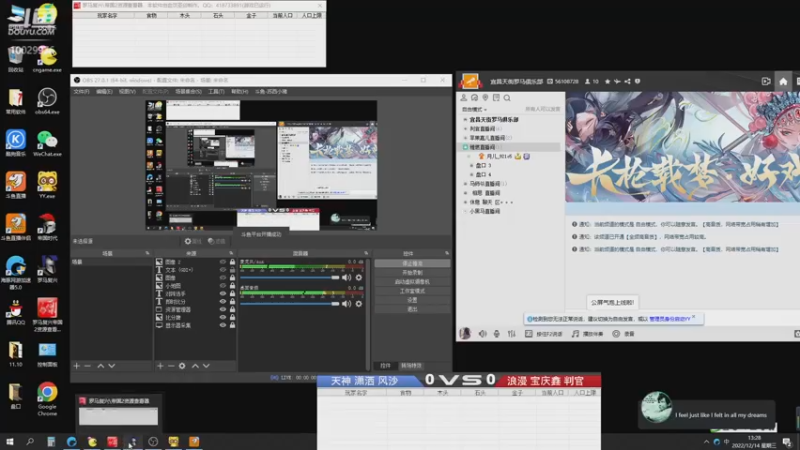Open OBS 工具(T) menu
The image size is (800, 450).
[216, 92]
